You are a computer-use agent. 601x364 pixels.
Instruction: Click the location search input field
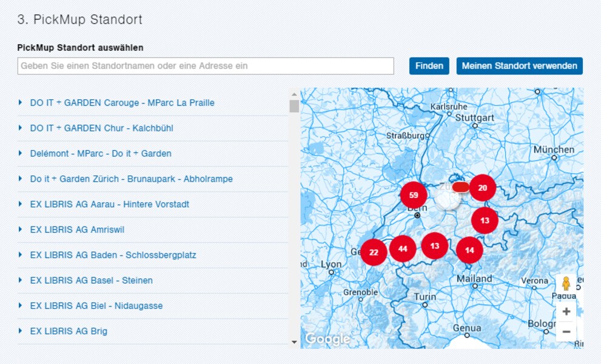click(206, 66)
